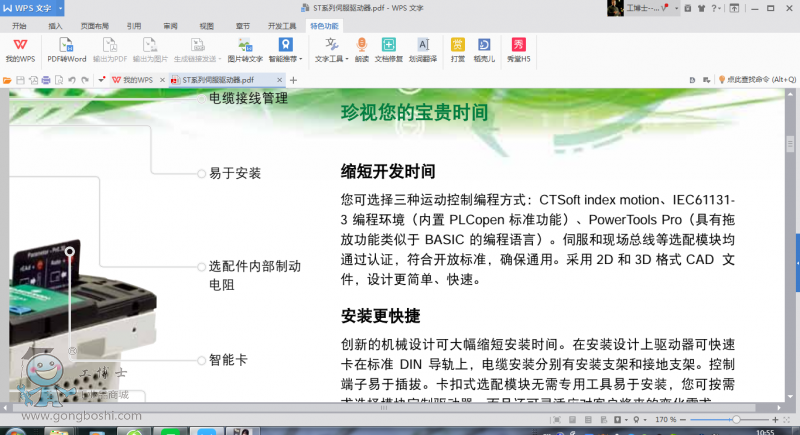Click the zoom slider handle in status bar

(736, 420)
